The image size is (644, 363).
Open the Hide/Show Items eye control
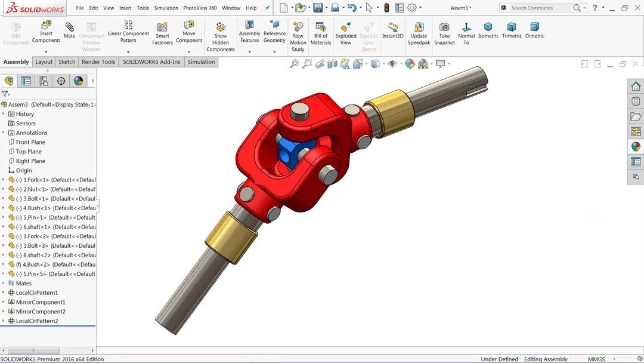[x=392, y=64]
